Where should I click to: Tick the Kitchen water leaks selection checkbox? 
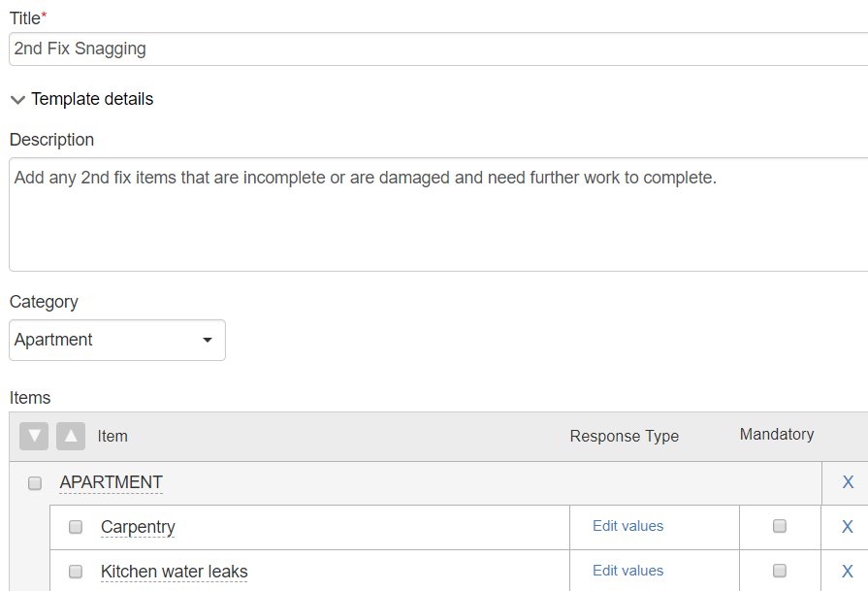76,571
